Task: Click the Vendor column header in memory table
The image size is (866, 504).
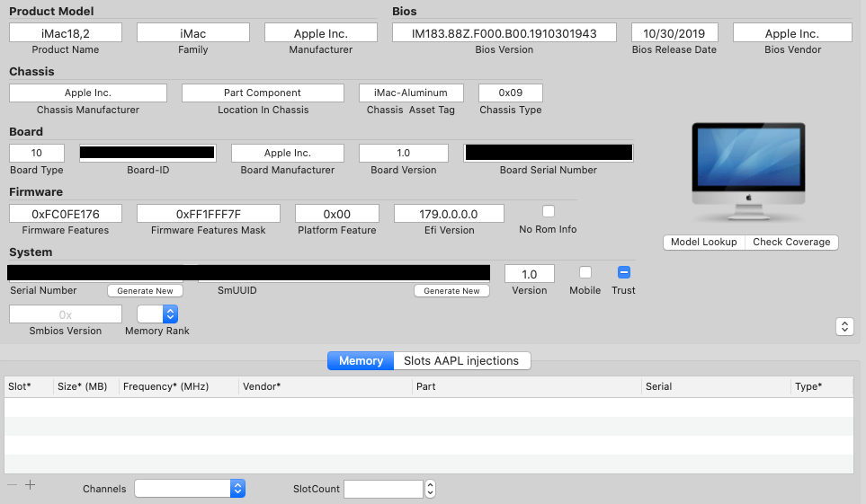Action: click(261, 386)
